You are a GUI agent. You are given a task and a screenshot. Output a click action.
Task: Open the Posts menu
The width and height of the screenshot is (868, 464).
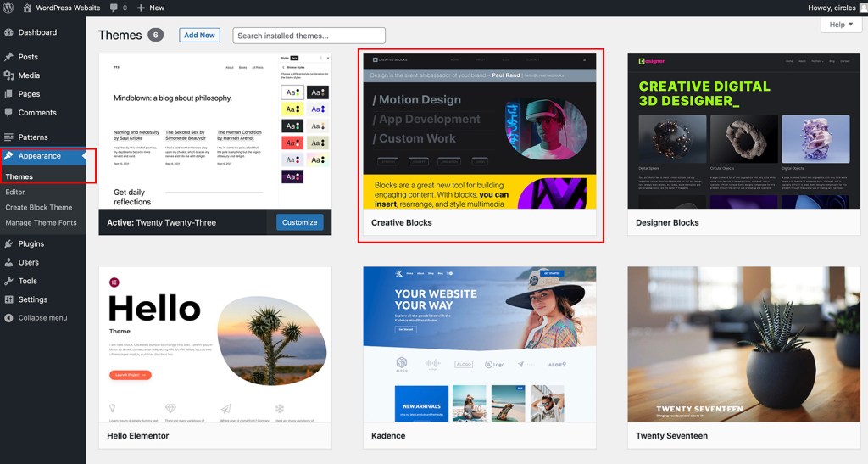(28, 57)
